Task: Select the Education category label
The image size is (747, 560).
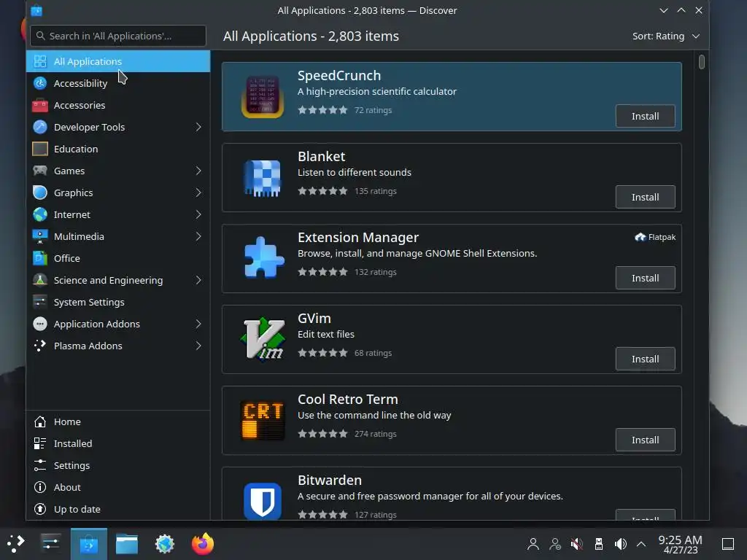Action: pyautogui.click(x=76, y=149)
